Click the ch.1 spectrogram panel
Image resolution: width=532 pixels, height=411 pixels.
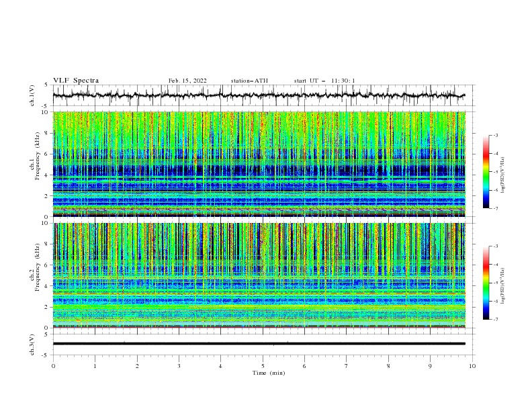click(x=259, y=164)
